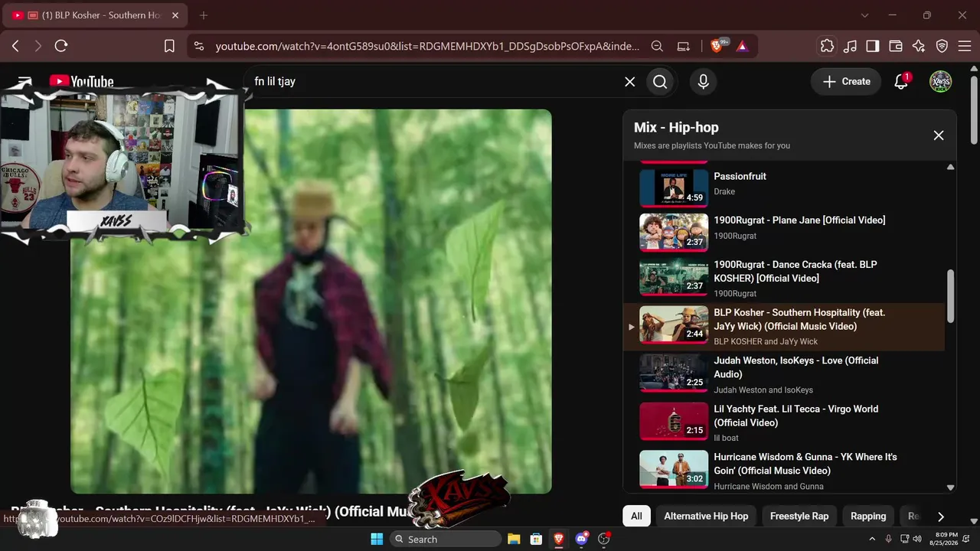Screen dimensions: 980x551
Task: Click the Passionfruit video thumbnail
Action: pyautogui.click(x=674, y=188)
